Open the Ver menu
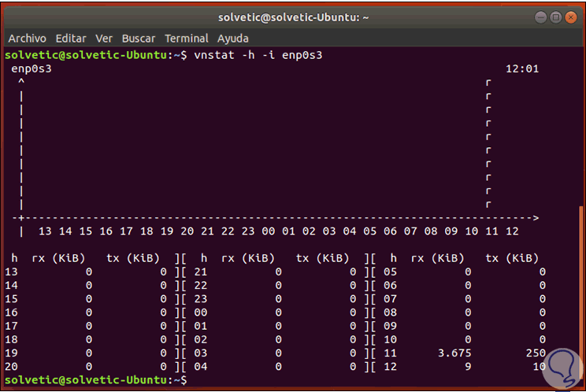This screenshot has height=392, width=586. coord(104,39)
